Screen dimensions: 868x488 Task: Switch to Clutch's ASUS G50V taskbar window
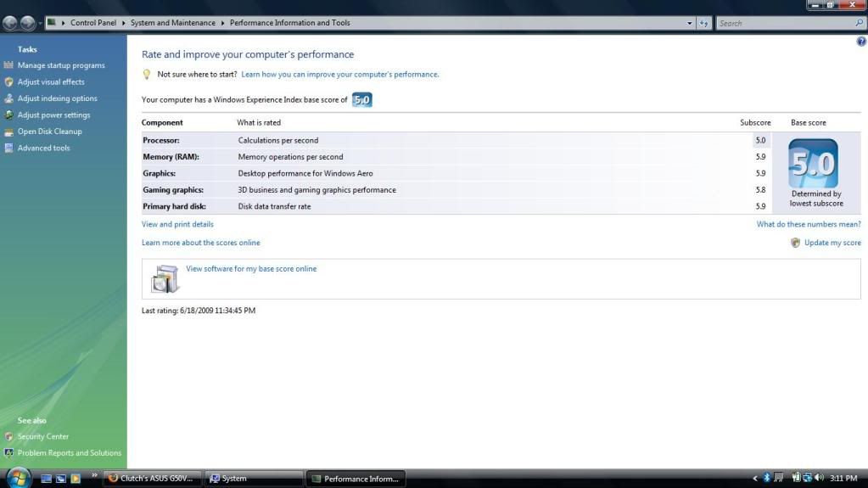click(152, 478)
